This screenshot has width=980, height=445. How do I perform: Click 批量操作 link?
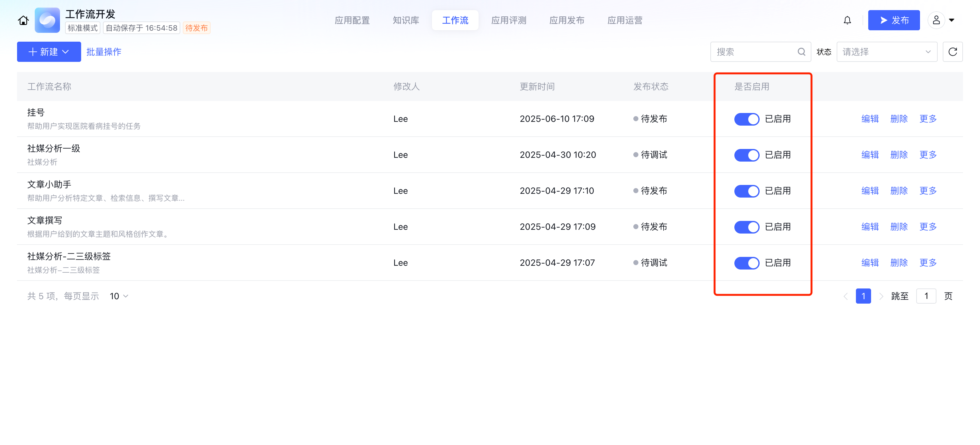click(104, 52)
